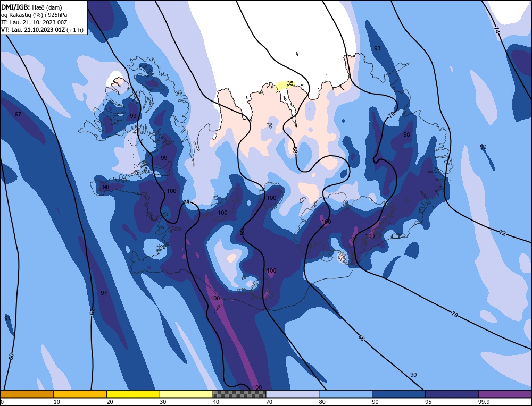
Task: Click the 'VT: Lau. 21.10.2023 01Z (+1 h)' line
Action: tap(42, 30)
